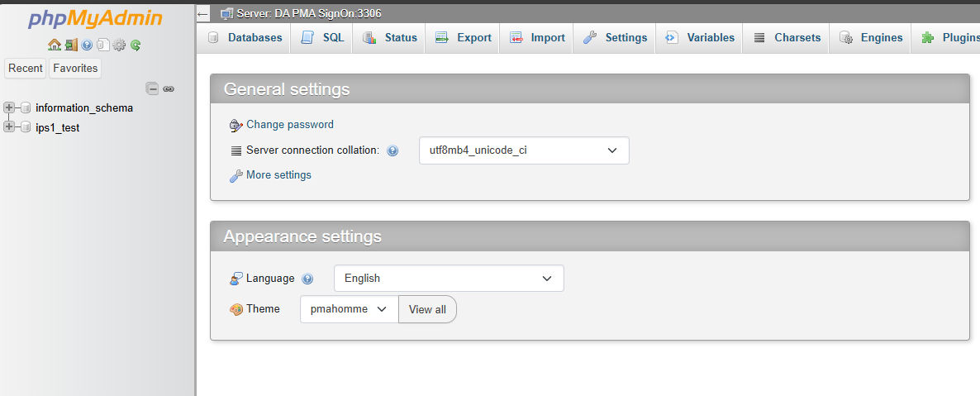Click help icon next to Language
This screenshot has width=980, height=396.
coord(307,279)
